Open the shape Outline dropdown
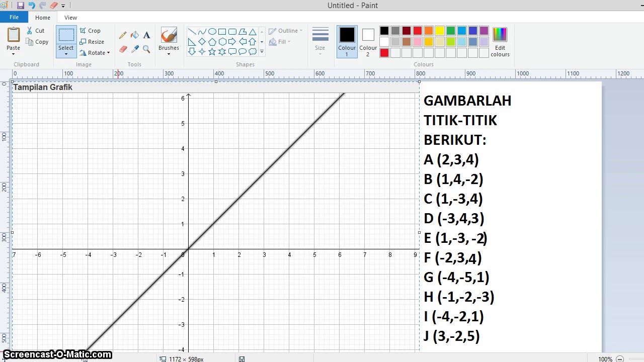 (285, 31)
